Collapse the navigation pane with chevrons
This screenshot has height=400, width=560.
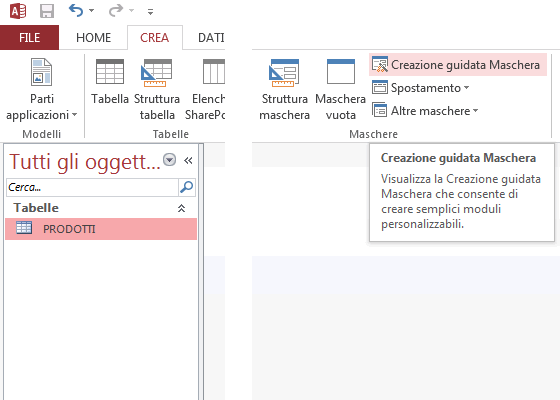pyautogui.click(x=188, y=161)
